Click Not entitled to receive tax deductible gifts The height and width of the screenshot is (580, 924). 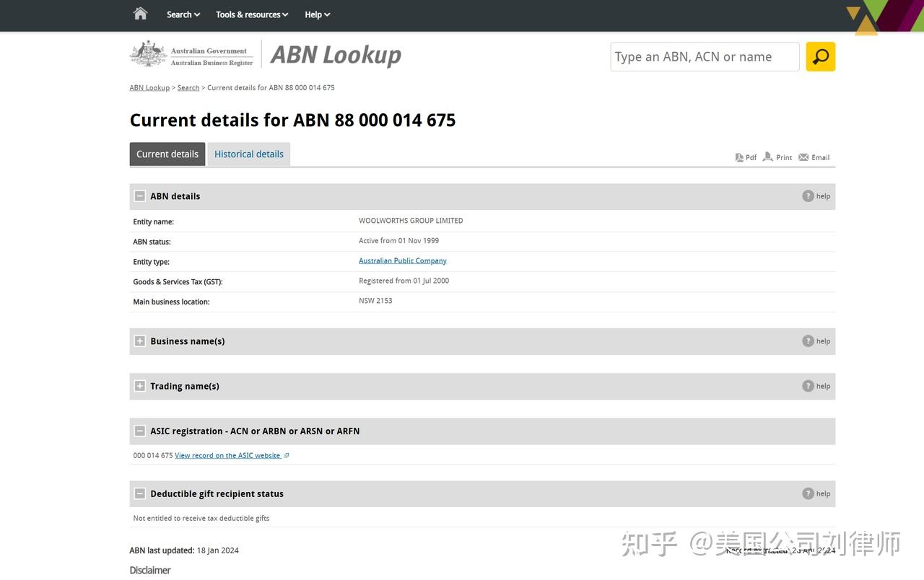coord(201,519)
